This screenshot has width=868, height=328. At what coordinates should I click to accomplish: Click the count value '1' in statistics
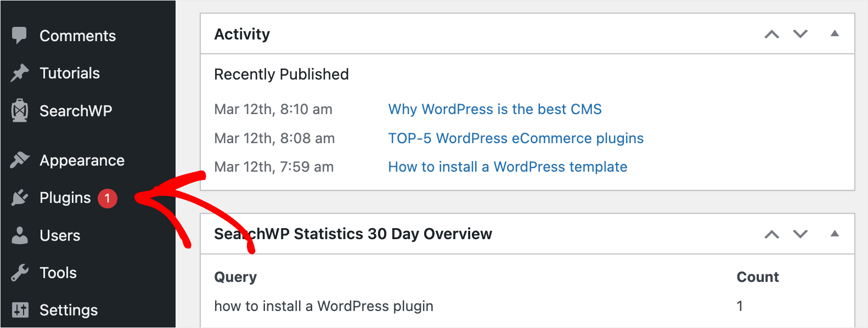(740, 306)
